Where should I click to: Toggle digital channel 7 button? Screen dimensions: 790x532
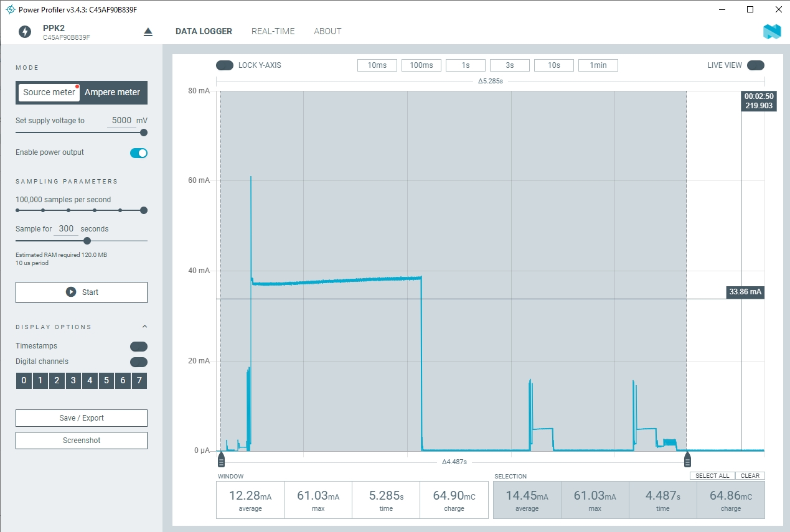[139, 381]
